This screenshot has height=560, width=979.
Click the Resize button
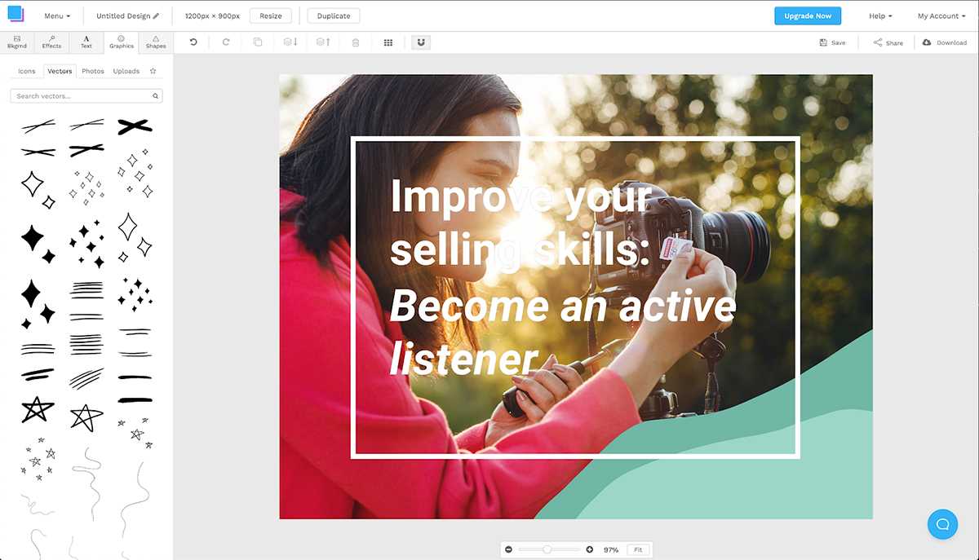pos(271,16)
